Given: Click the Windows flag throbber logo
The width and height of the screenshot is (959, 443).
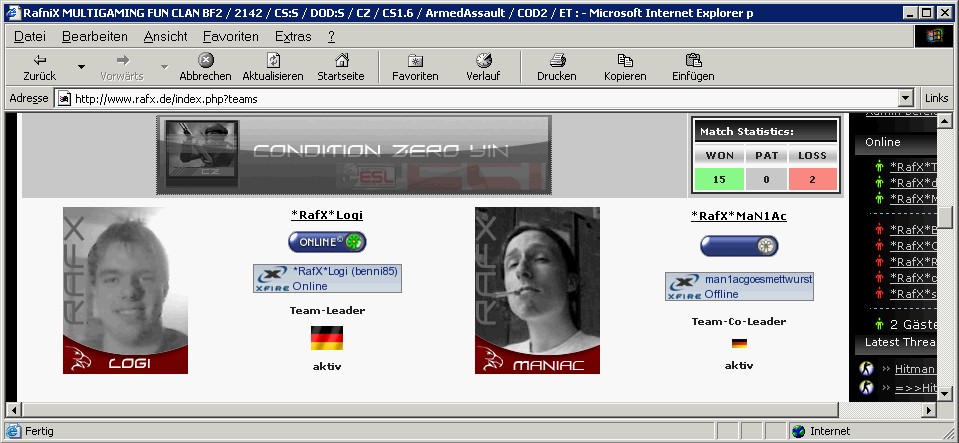Looking at the screenshot, I should click(933, 37).
